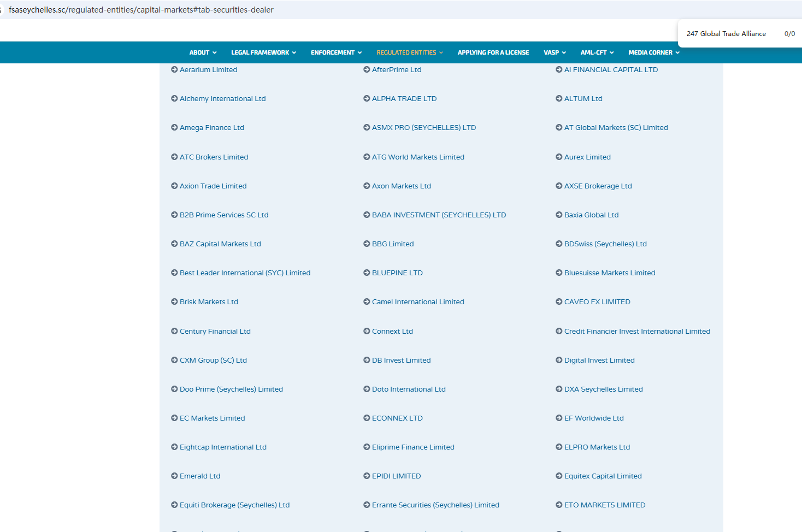The image size is (802, 532).
Task: Click the arrow icon beside Baxia Global Ltd
Action: pos(559,215)
